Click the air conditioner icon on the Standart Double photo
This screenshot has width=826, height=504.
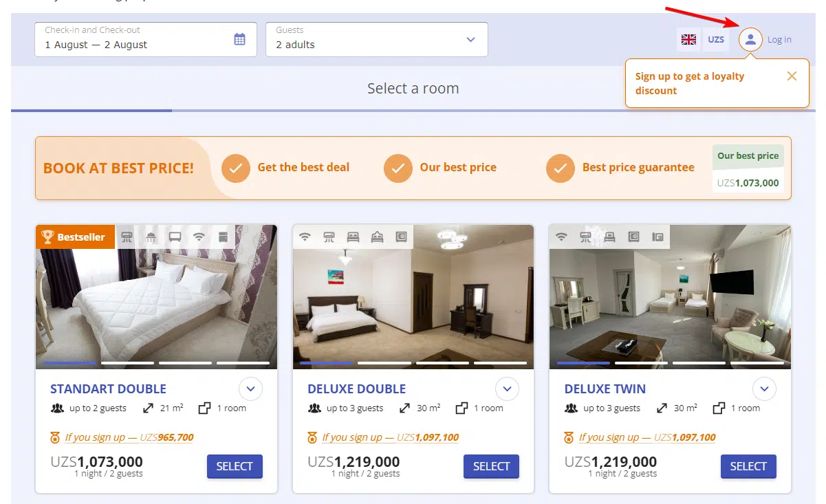tap(127, 237)
